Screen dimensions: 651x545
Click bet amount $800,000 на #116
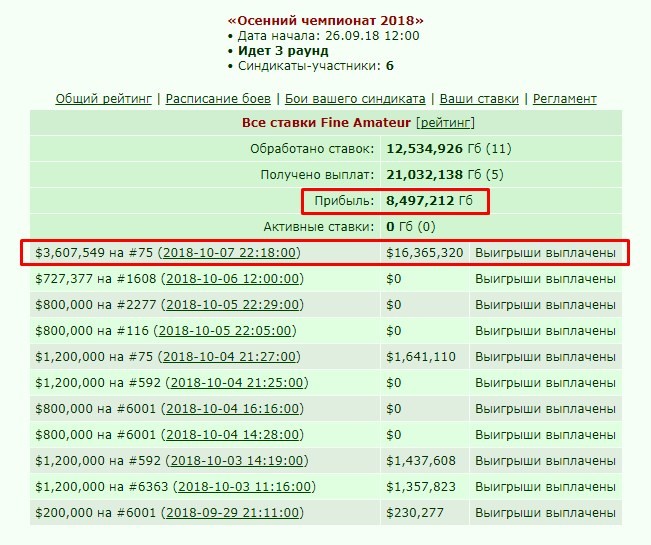(92, 331)
